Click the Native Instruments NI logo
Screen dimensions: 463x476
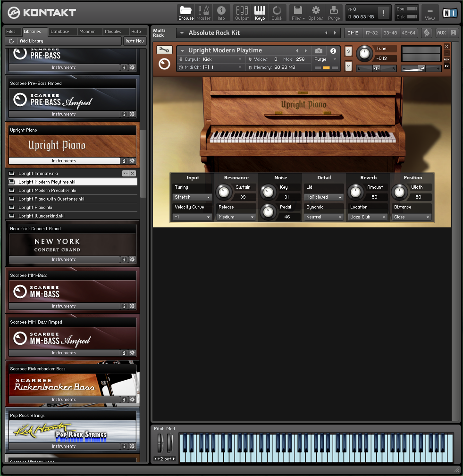click(x=450, y=13)
